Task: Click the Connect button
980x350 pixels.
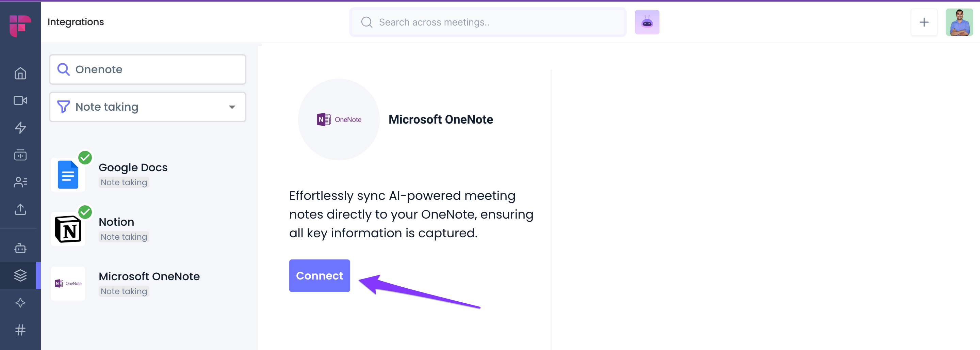Action: pyautogui.click(x=319, y=276)
